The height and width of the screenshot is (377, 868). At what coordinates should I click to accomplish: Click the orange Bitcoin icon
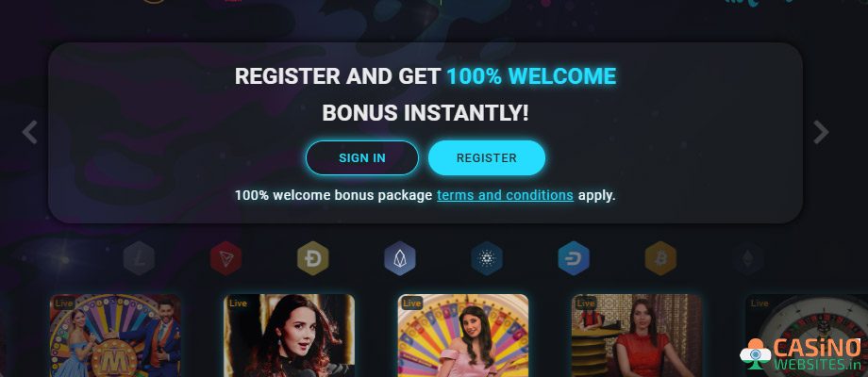pos(660,258)
